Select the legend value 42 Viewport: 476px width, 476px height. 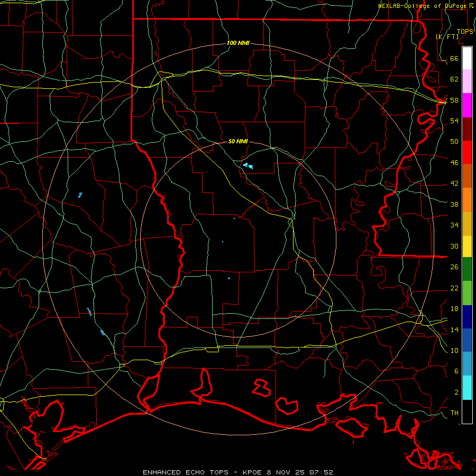[454, 183]
